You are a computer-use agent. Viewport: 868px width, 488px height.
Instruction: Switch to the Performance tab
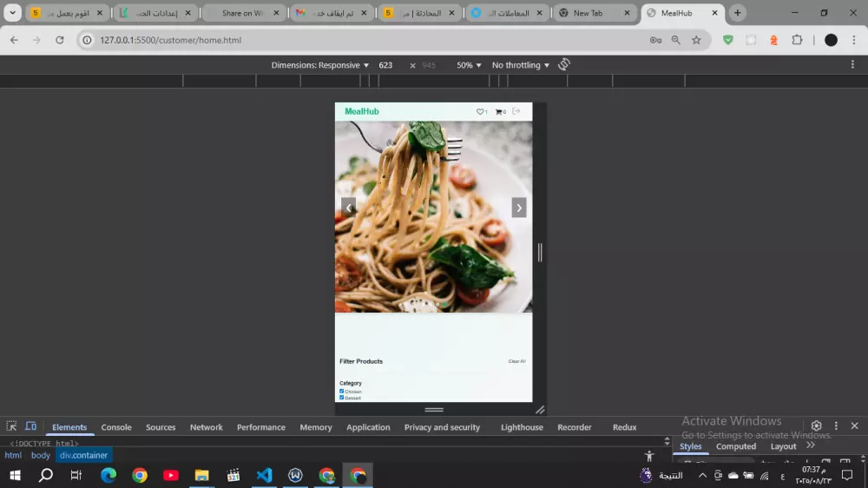pos(260,427)
